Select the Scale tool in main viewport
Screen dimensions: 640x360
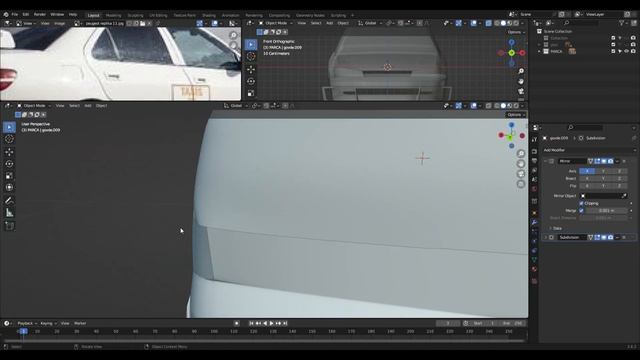coord(9,176)
